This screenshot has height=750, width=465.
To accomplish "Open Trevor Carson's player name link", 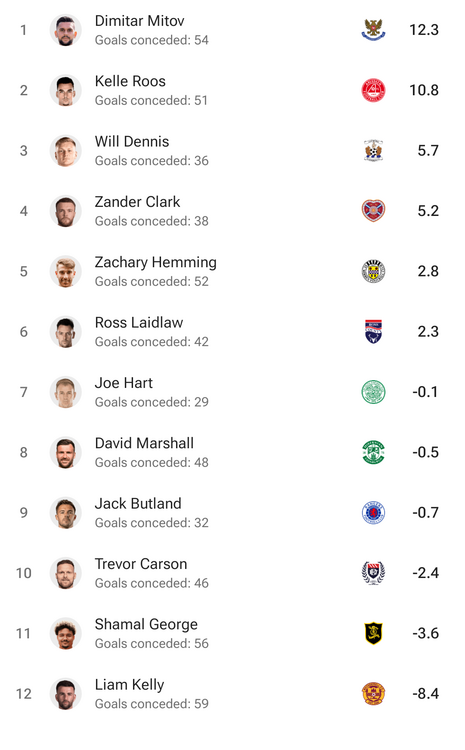I will pos(141,563).
